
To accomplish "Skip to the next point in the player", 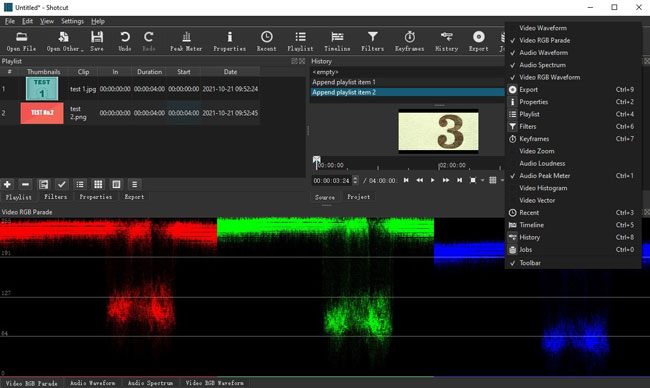I will point(459,180).
